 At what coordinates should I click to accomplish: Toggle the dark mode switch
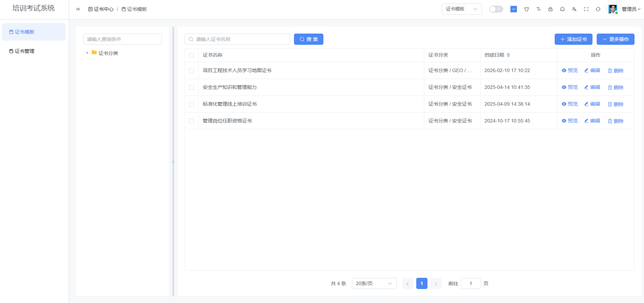[496, 9]
